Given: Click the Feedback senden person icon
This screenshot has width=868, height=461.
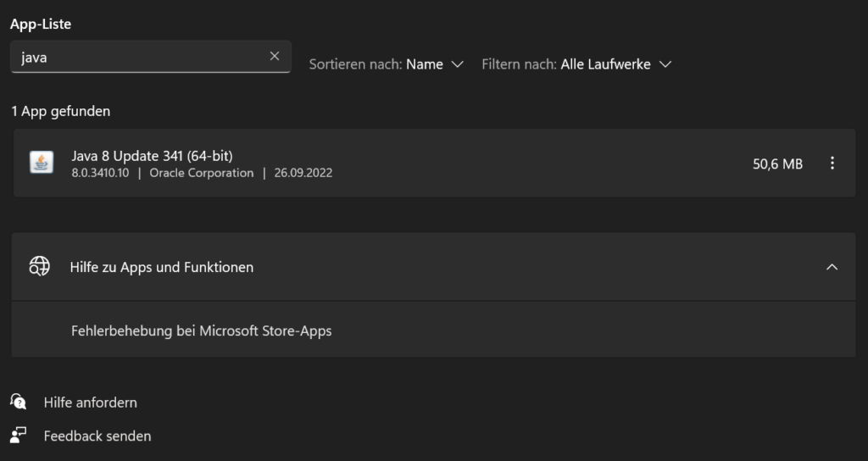Looking at the screenshot, I should coord(19,436).
